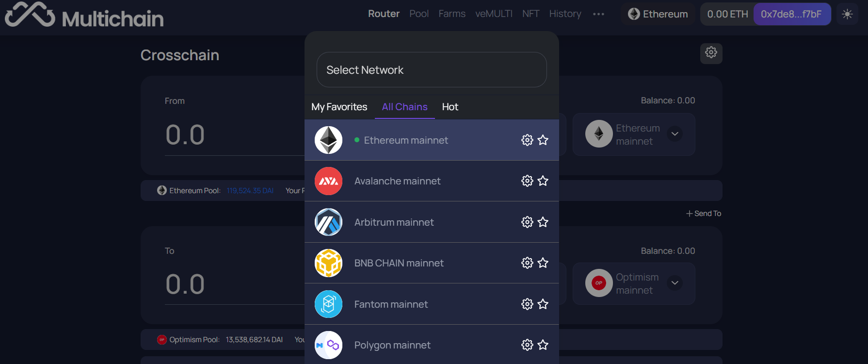The image size is (868, 364).
Task: Focus the Select Network search field
Action: [x=432, y=70]
